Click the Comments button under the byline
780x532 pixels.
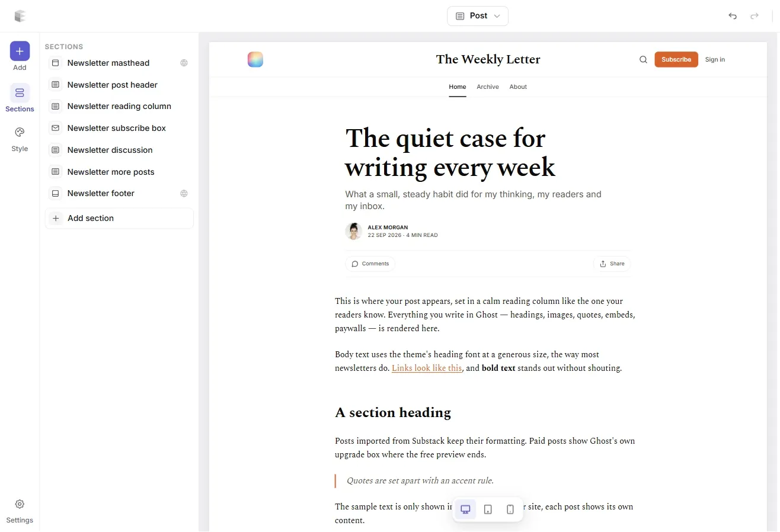pyautogui.click(x=370, y=264)
